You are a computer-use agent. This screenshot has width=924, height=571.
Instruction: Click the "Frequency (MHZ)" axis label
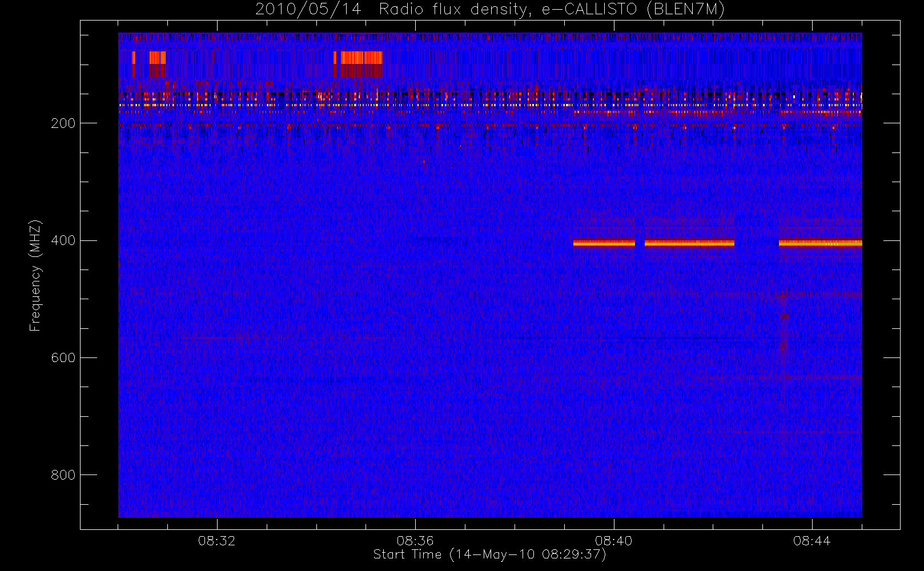(x=35, y=275)
